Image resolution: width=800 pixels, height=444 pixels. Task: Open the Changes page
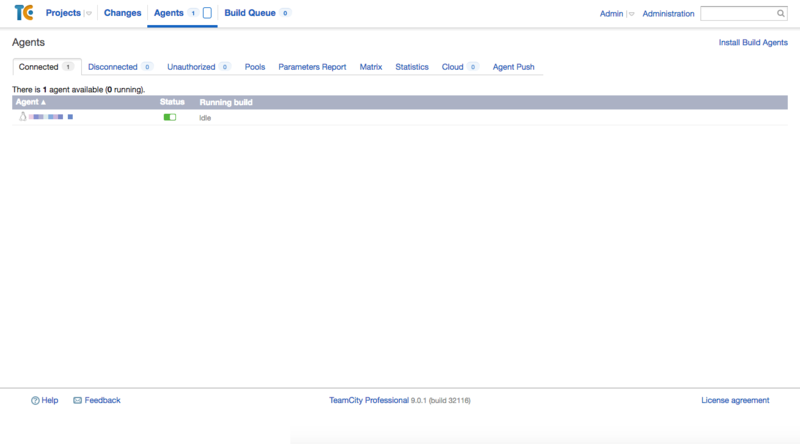122,13
